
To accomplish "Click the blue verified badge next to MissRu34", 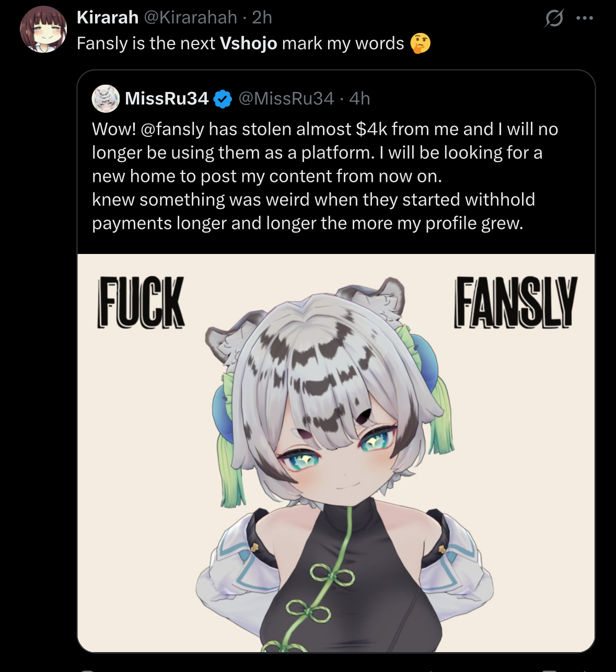I will tap(223, 98).
